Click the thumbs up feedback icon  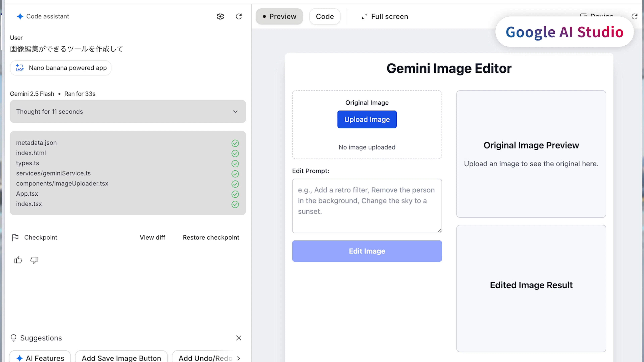point(18,260)
